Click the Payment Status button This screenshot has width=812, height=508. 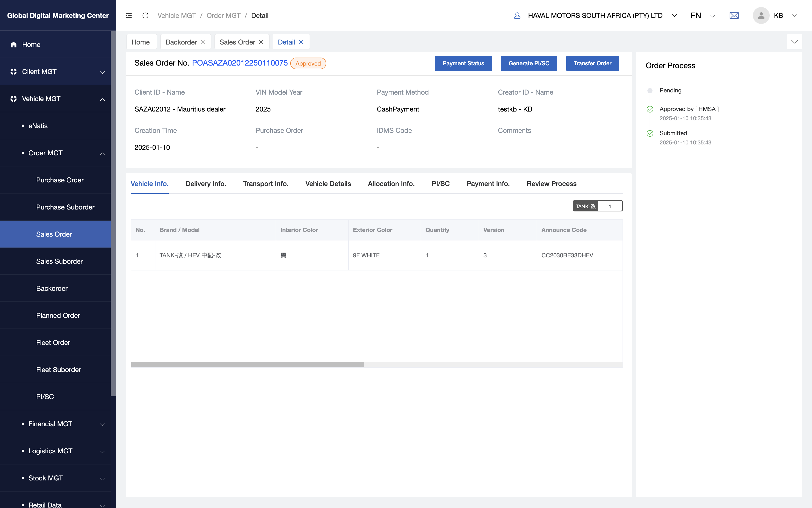[x=463, y=63]
